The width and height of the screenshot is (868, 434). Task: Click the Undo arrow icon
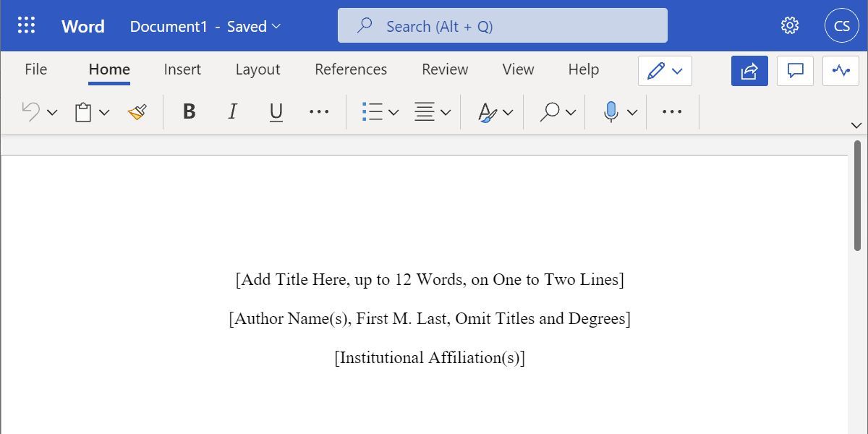point(30,111)
